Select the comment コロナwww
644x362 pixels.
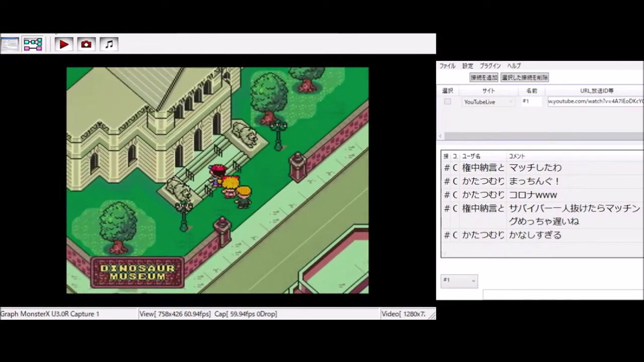coord(533,195)
